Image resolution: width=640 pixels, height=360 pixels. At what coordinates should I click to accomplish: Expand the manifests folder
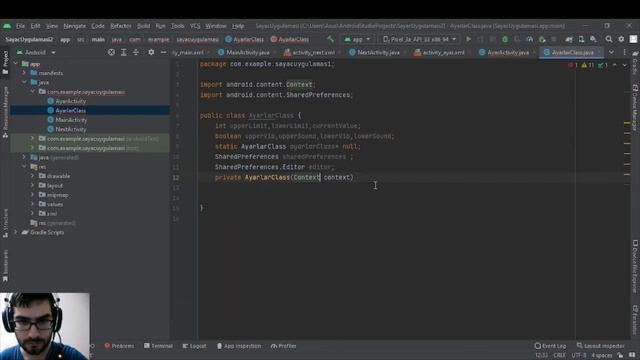(x=24, y=73)
